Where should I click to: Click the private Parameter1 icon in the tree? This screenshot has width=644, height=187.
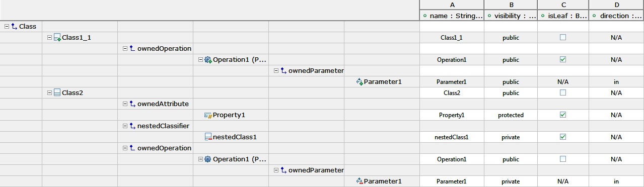(x=360, y=181)
